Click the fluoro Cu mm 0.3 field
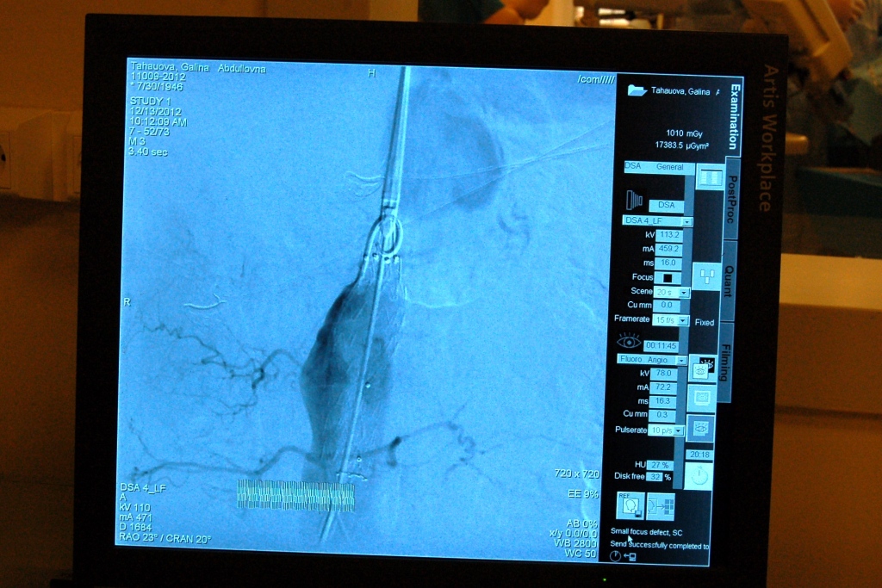Screen dimensions: 882x588 661,415
